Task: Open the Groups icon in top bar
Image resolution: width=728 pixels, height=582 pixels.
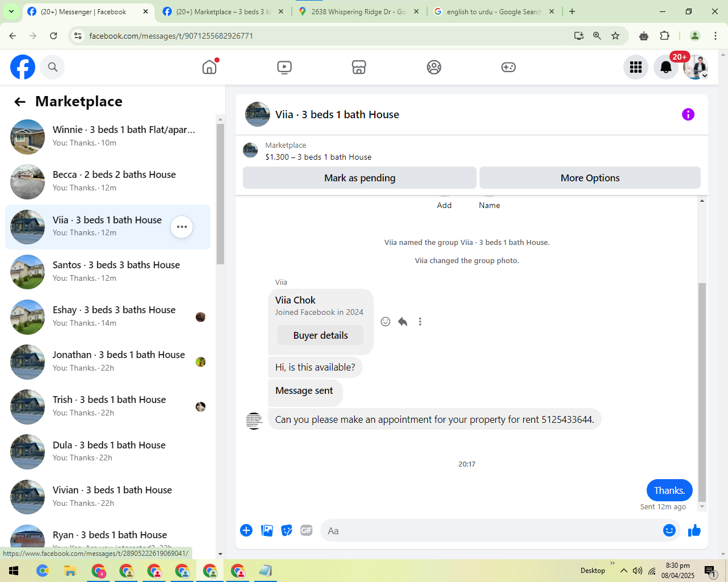Action: pyautogui.click(x=434, y=68)
